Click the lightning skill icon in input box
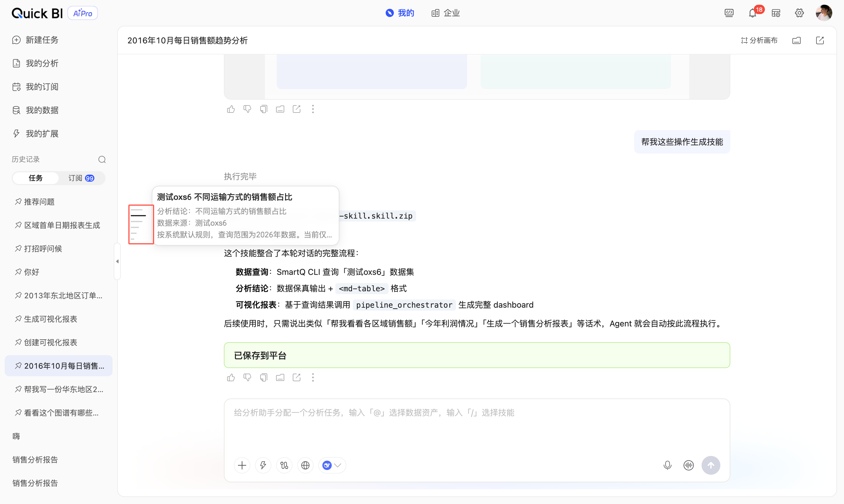844x504 pixels. coord(263,465)
